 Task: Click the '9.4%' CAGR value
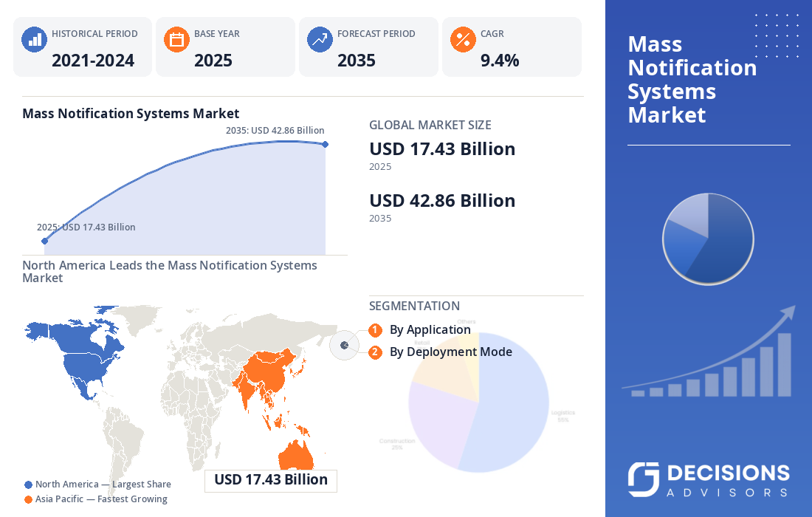pos(499,61)
